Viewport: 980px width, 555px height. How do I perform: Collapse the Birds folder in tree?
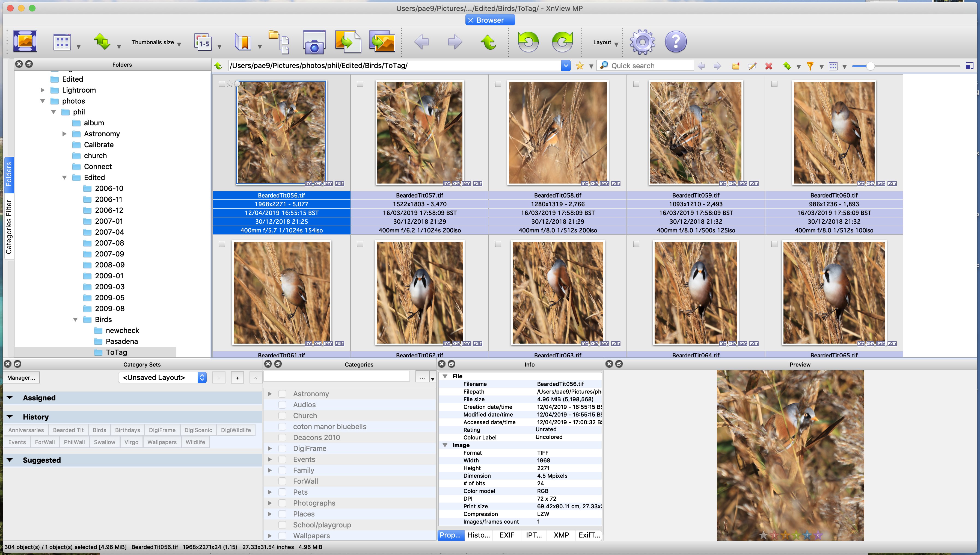coord(75,320)
